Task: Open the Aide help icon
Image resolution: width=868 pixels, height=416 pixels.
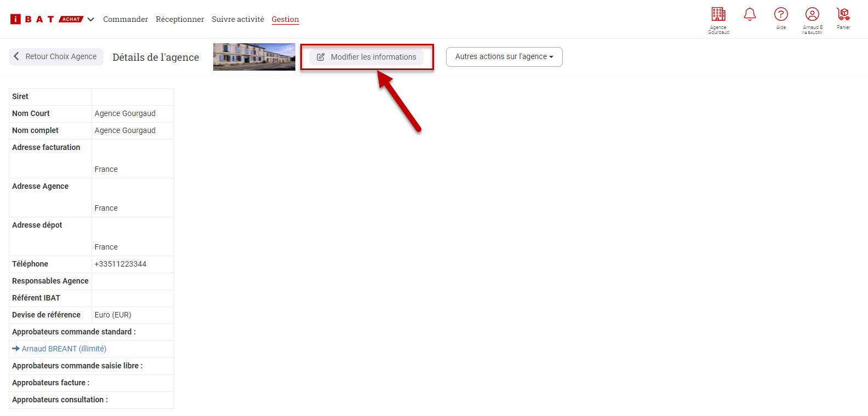Action: [781, 15]
